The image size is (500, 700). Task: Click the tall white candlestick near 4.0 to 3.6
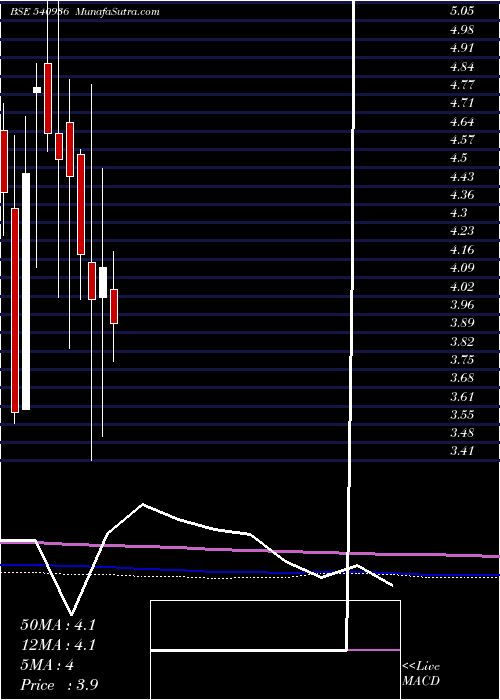click(26, 292)
